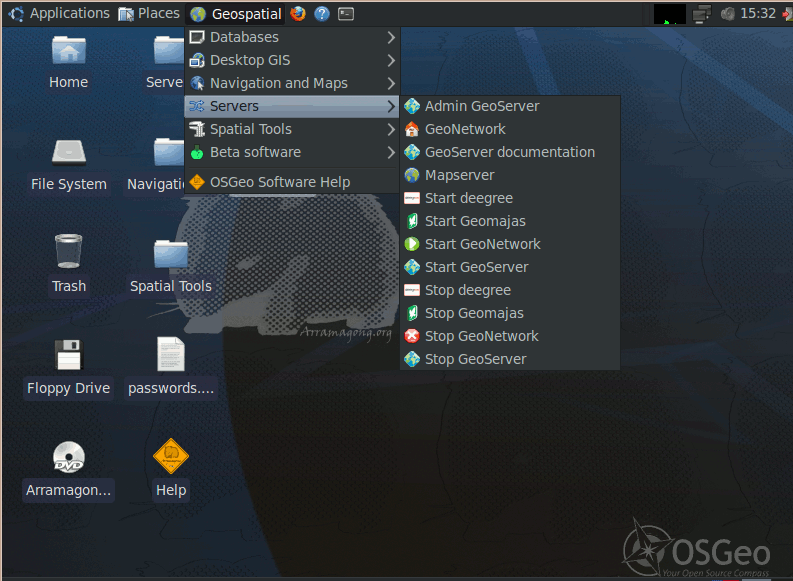
Task: Open the File System drive icon
Action: (x=69, y=153)
